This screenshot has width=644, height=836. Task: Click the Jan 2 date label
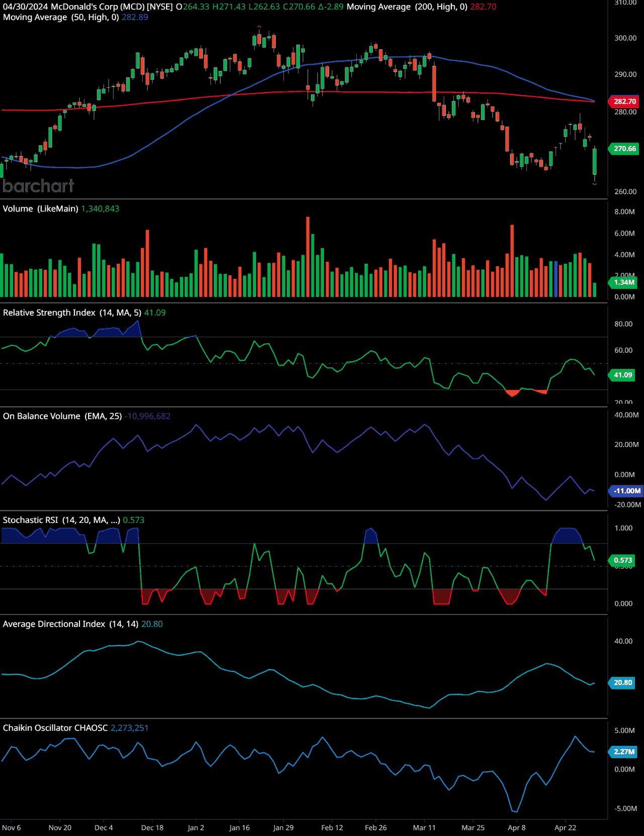[196, 827]
